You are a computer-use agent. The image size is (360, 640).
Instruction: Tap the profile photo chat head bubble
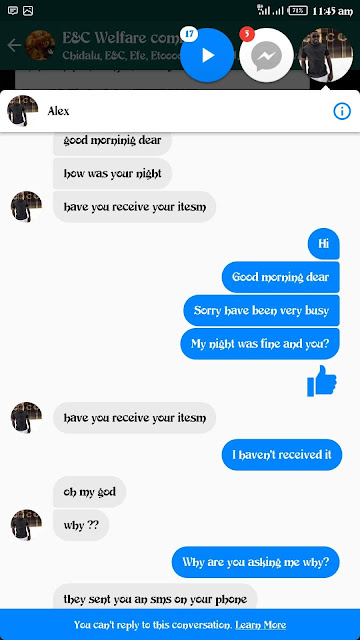coord(325,55)
